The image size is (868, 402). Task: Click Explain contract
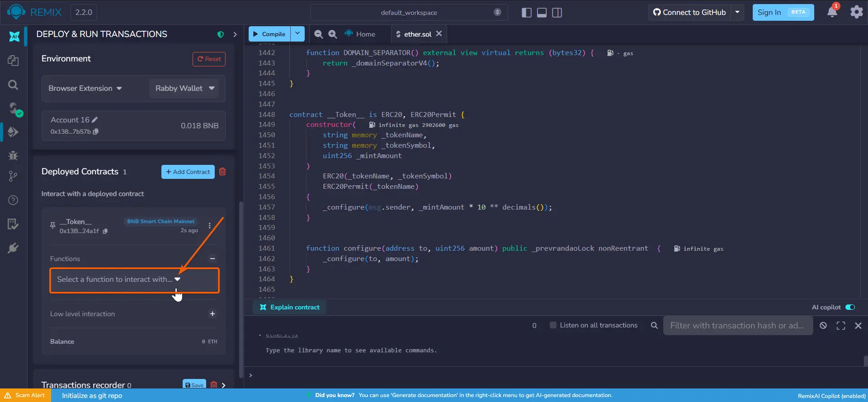click(x=290, y=307)
